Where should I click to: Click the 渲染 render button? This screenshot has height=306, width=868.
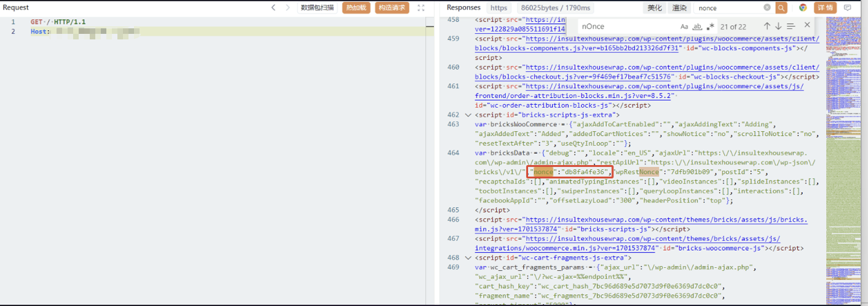[679, 8]
